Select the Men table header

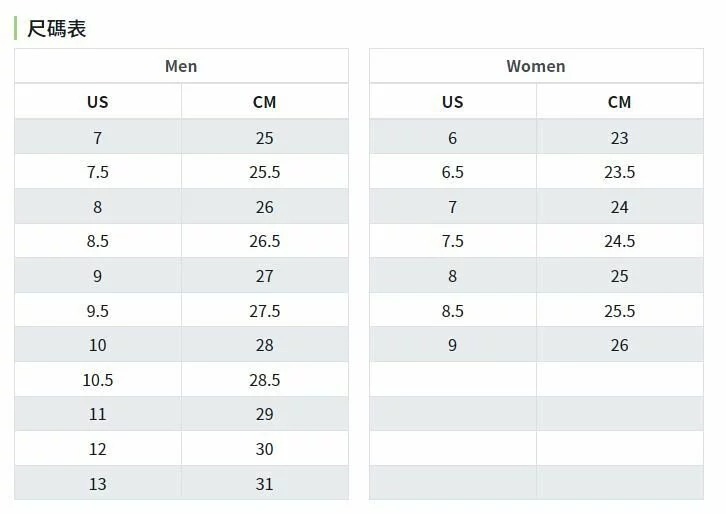(x=181, y=66)
